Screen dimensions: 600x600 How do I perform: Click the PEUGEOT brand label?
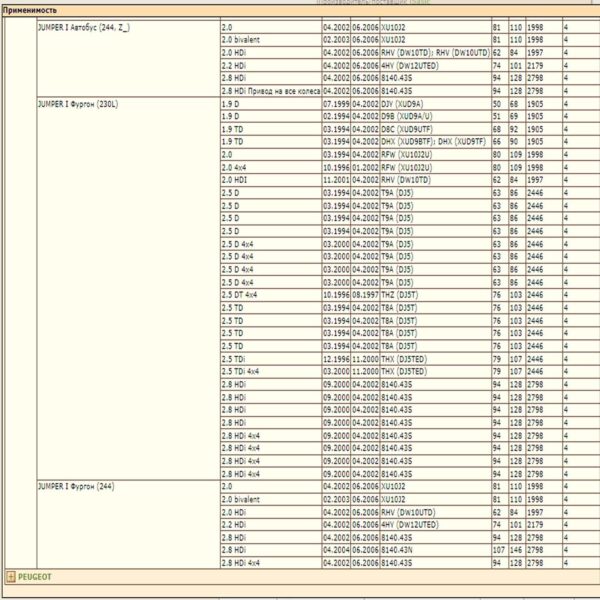[x=34, y=577]
